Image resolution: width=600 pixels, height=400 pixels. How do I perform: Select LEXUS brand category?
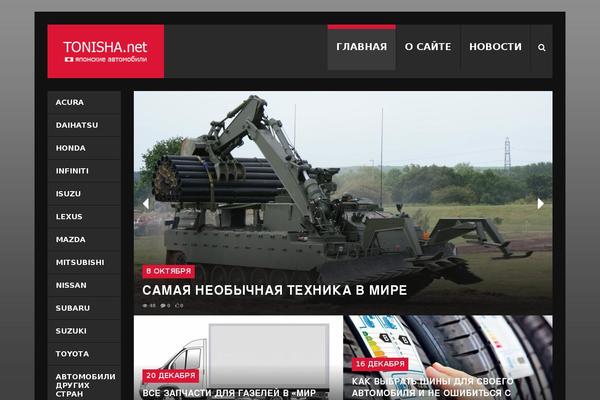pyautogui.click(x=84, y=217)
